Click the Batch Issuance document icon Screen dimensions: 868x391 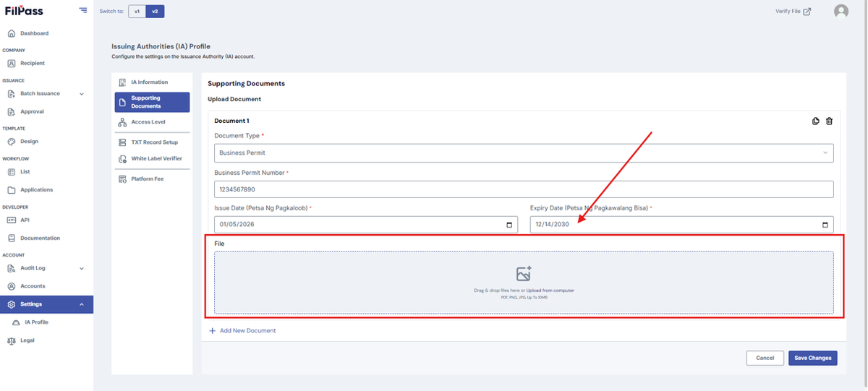click(x=12, y=94)
